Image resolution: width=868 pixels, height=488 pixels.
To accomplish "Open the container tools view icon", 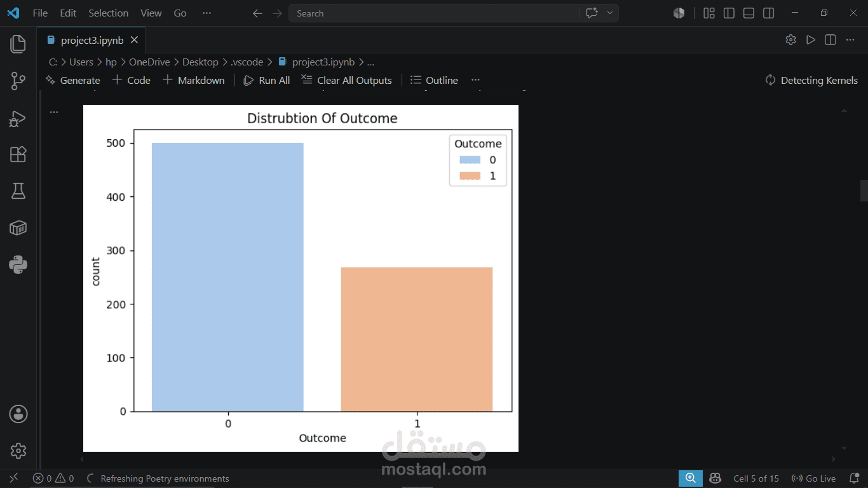I will 18,227.
